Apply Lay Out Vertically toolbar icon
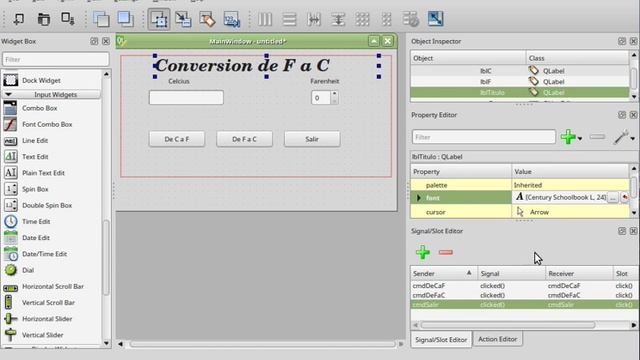The height and width of the screenshot is (360, 640). (289, 19)
